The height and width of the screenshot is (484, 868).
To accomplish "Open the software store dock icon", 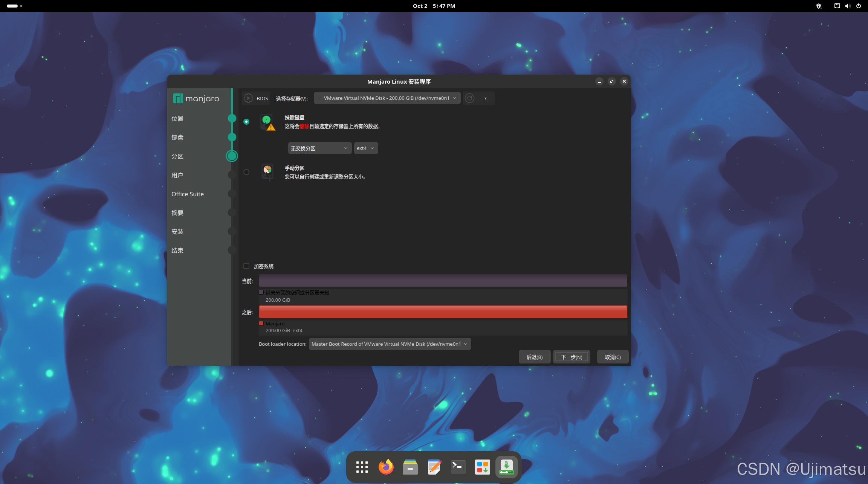I will (482, 467).
